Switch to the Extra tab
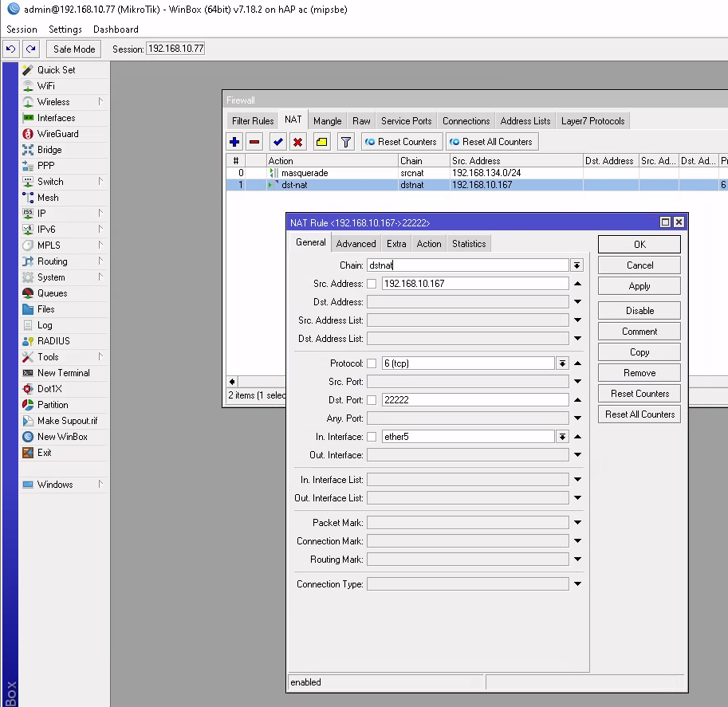 click(x=396, y=244)
